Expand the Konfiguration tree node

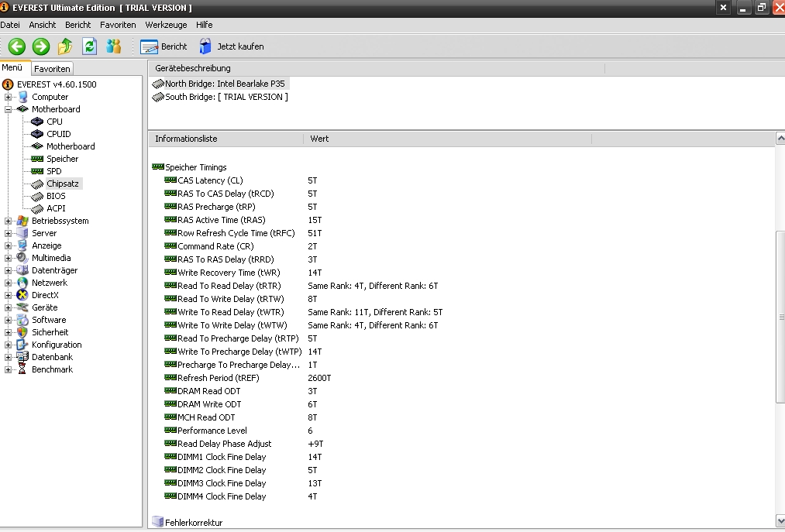[8, 345]
